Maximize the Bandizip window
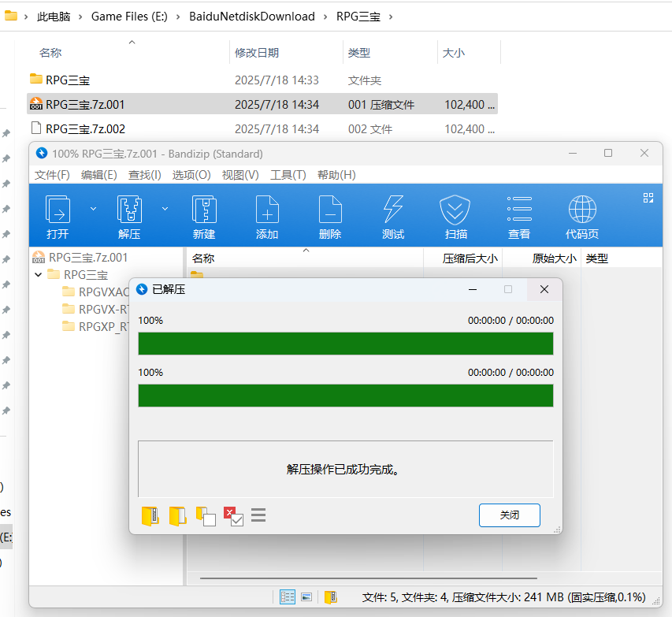This screenshot has height=617, width=672. (608, 153)
